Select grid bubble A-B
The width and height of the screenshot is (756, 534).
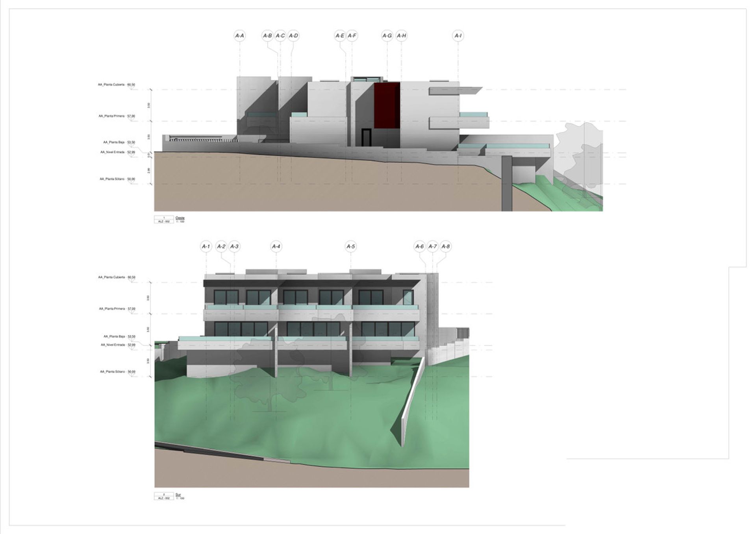(267, 36)
